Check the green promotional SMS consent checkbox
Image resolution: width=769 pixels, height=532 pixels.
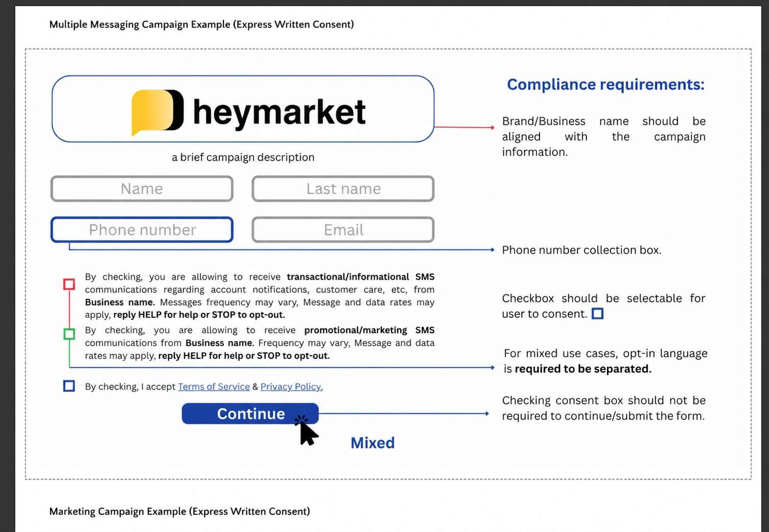coord(69,334)
